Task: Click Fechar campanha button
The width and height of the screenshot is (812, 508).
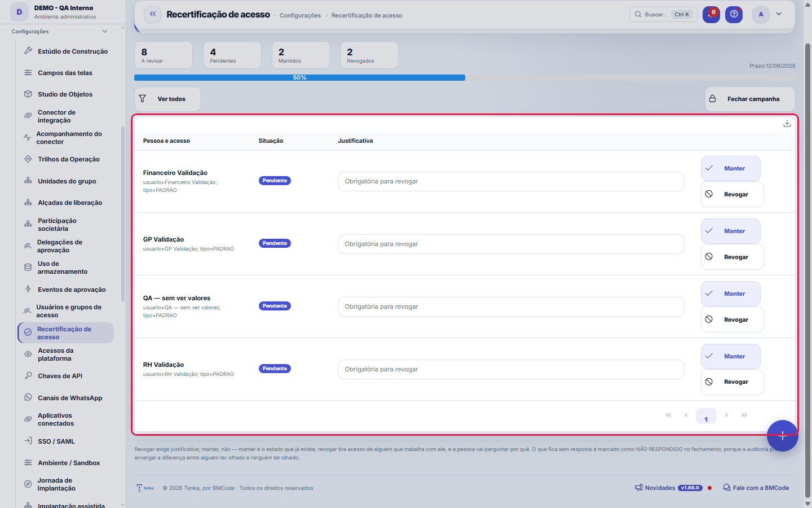Action: pos(750,99)
